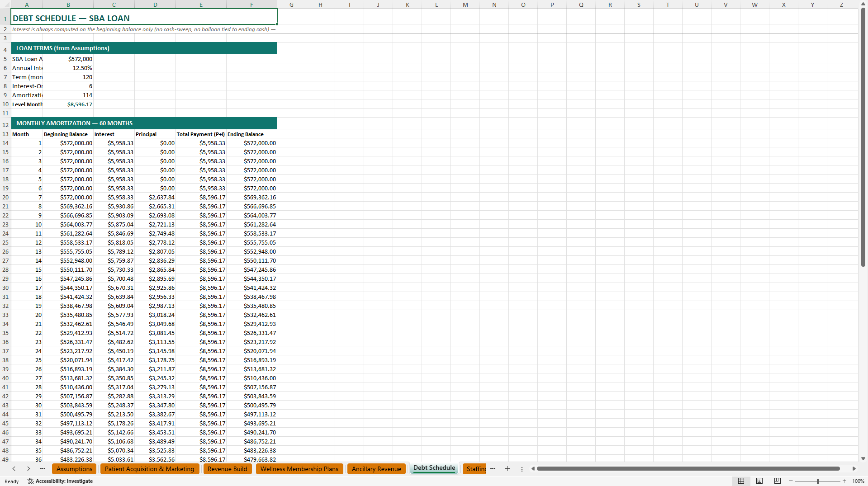Select the Debt Schedule sheet tab
This screenshot has width=868, height=486.
[x=434, y=468]
